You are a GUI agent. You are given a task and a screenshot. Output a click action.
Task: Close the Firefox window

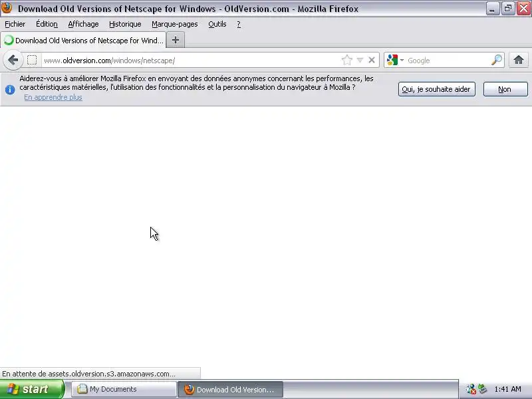[523, 9]
